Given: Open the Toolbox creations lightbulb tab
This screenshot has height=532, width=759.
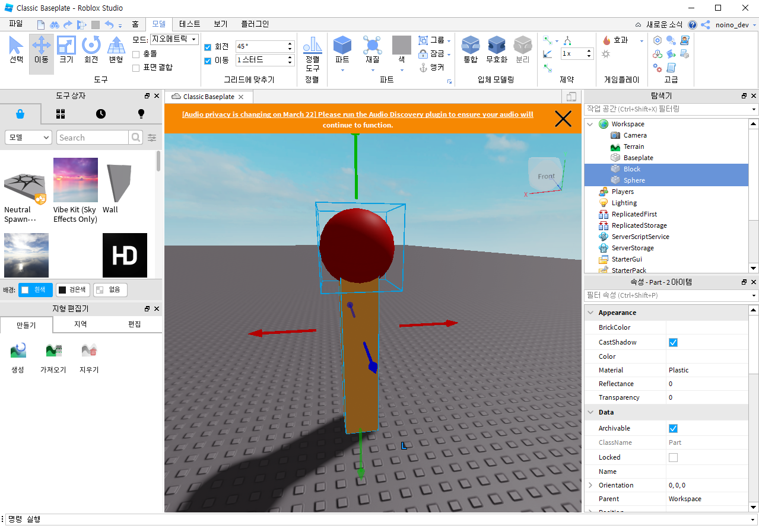Looking at the screenshot, I should coord(141,114).
